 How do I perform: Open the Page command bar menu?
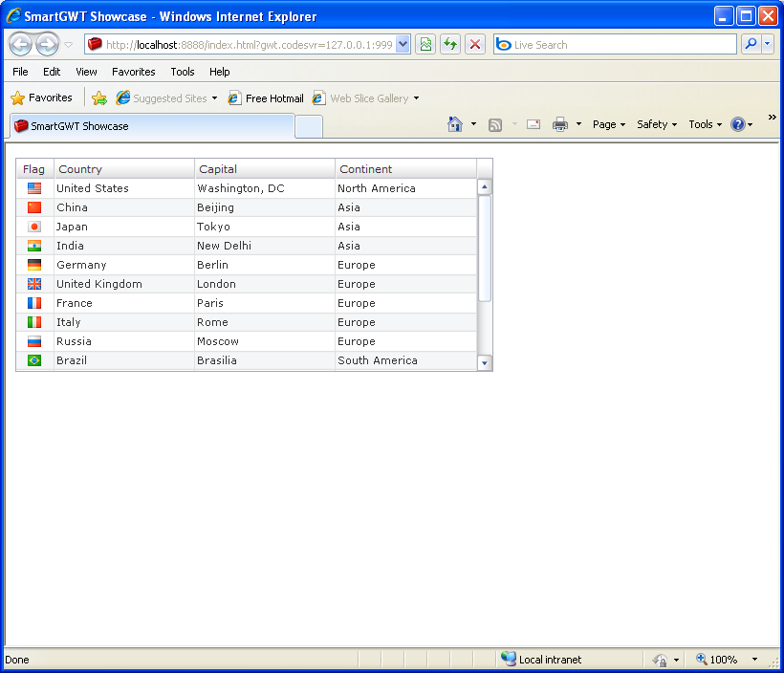click(608, 124)
